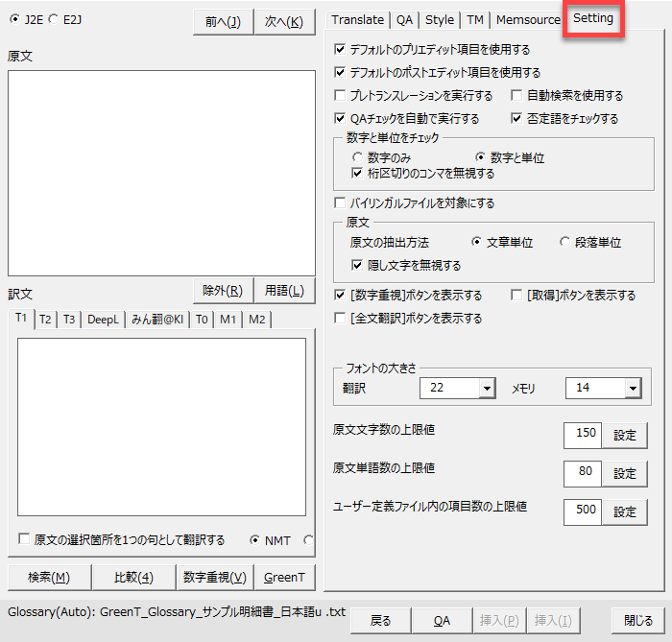Screen dimensions: 672x642
Task: Choose 数字のみ radio option
Action: coord(358,157)
